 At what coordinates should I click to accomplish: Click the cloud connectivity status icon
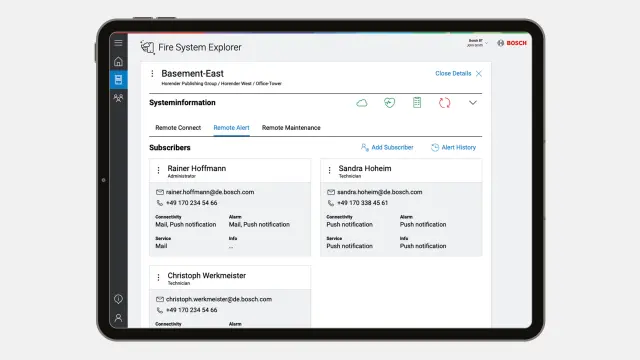pos(362,103)
